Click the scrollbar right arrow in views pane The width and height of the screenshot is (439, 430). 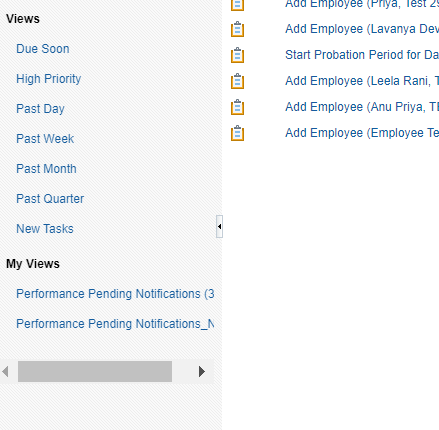pos(202,371)
